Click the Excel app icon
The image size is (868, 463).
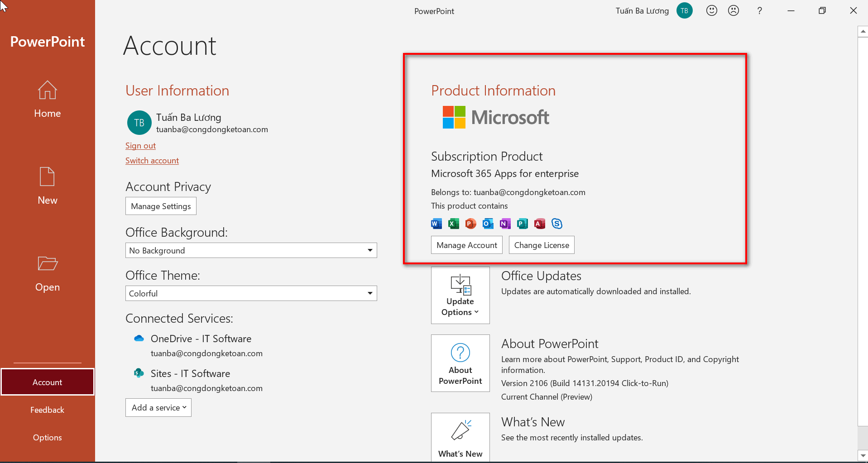click(454, 224)
